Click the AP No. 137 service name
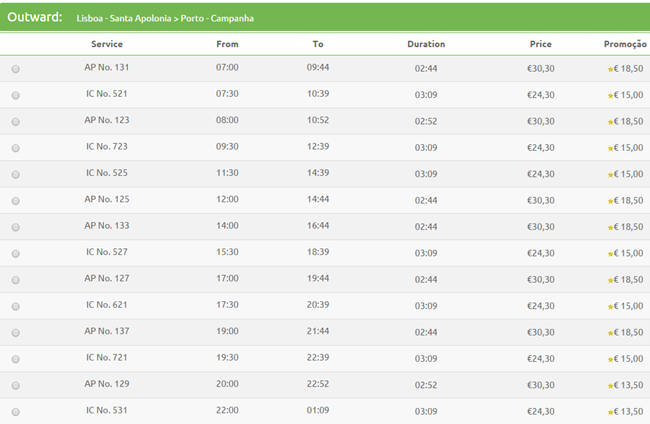 (107, 331)
